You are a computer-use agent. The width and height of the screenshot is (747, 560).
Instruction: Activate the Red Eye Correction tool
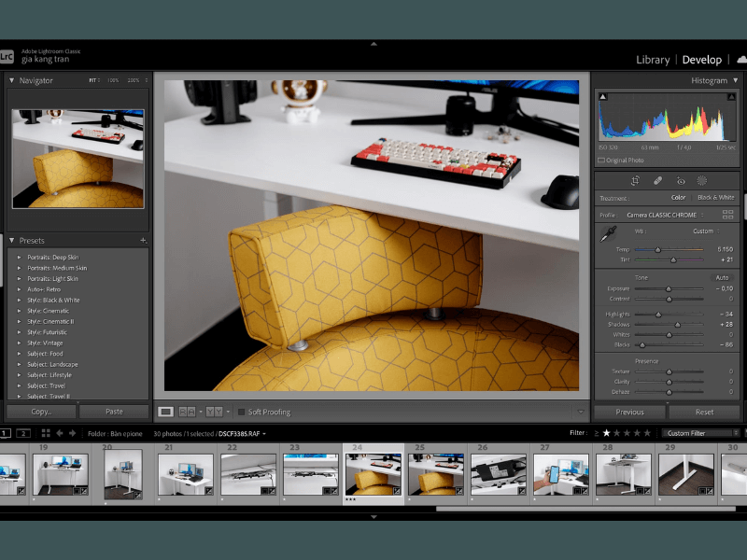(681, 180)
